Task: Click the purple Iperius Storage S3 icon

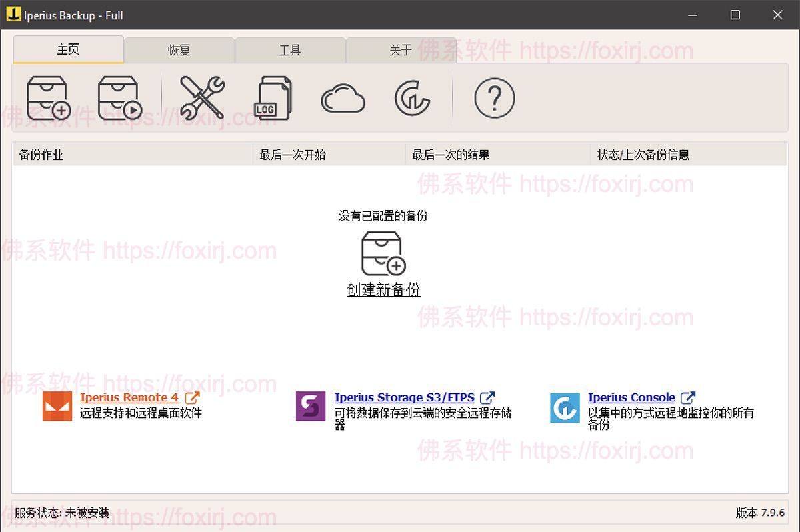Action: point(310,407)
